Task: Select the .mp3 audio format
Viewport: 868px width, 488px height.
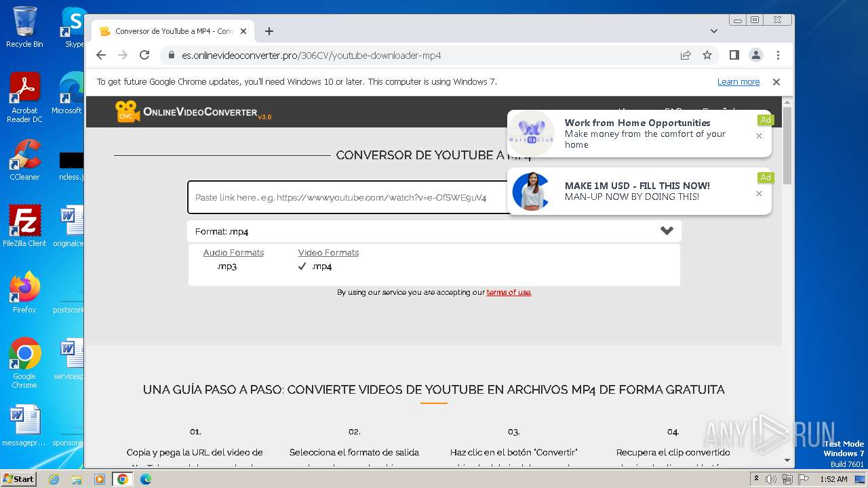Action: tap(226, 266)
